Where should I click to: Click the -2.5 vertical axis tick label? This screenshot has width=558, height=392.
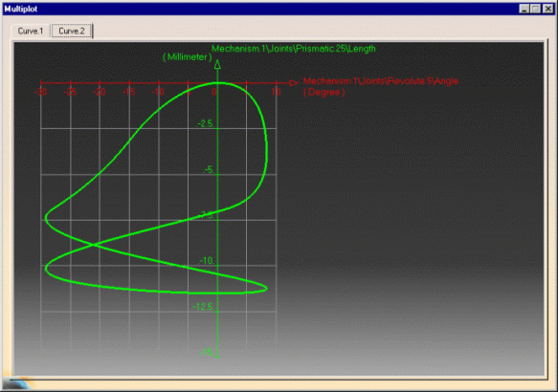tap(206, 123)
